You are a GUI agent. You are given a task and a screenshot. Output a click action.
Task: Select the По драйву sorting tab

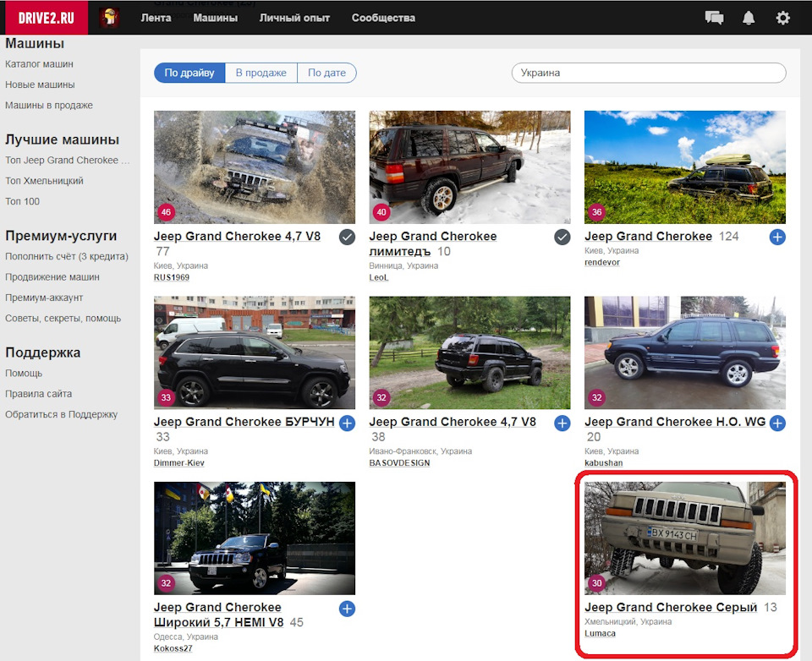189,73
